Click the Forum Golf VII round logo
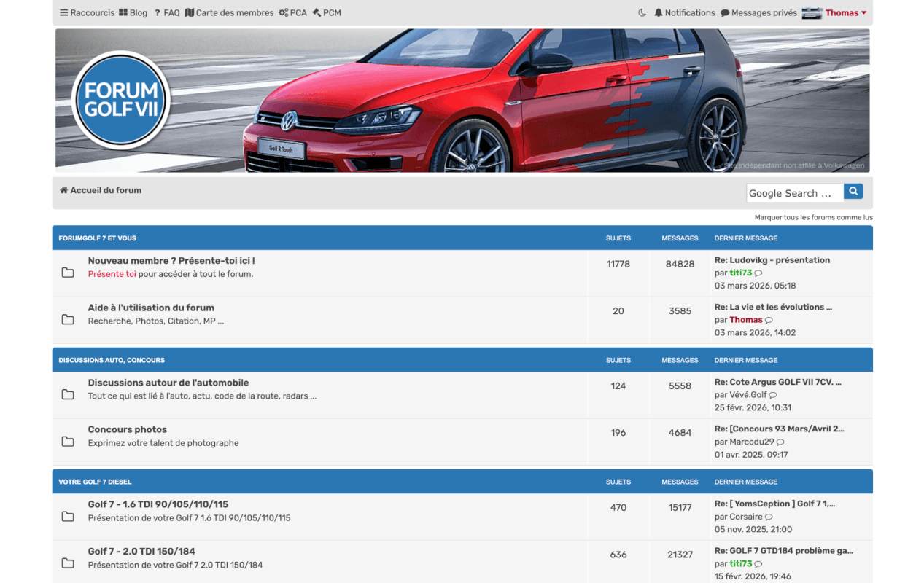924x583 pixels. [x=121, y=101]
